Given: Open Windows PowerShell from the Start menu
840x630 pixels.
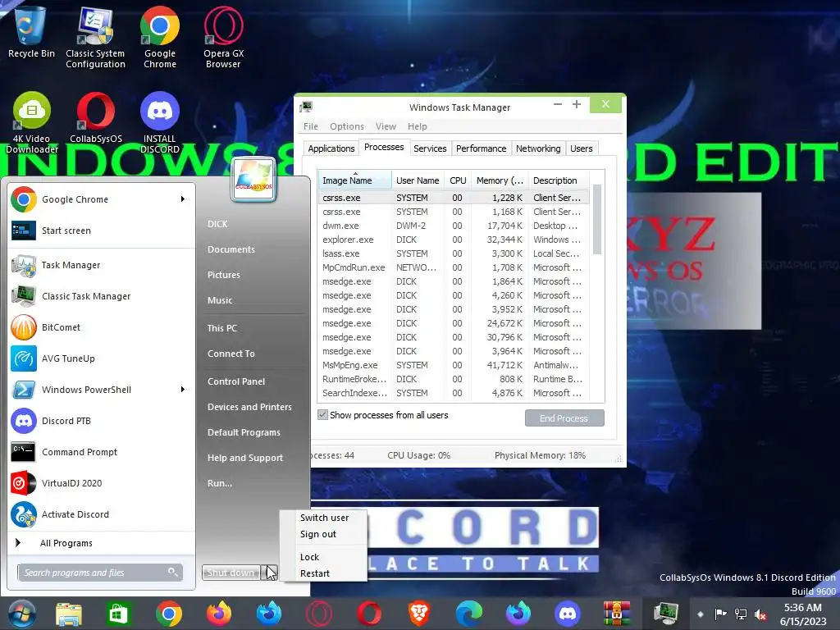Looking at the screenshot, I should [99, 390].
